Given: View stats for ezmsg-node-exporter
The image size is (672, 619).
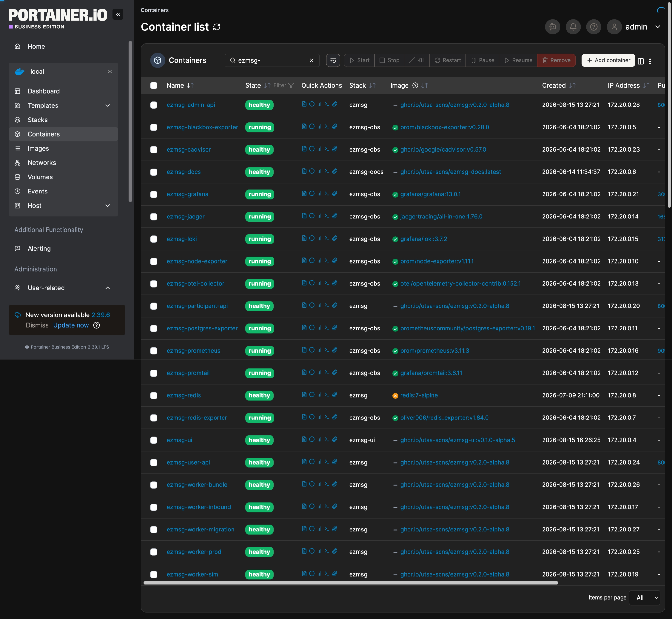Looking at the screenshot, I should (x=320, y=261).
